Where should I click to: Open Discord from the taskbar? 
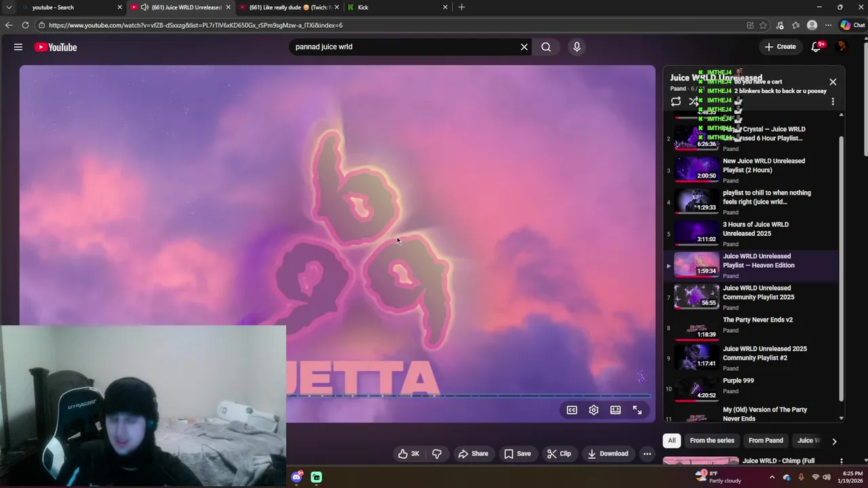296,477
